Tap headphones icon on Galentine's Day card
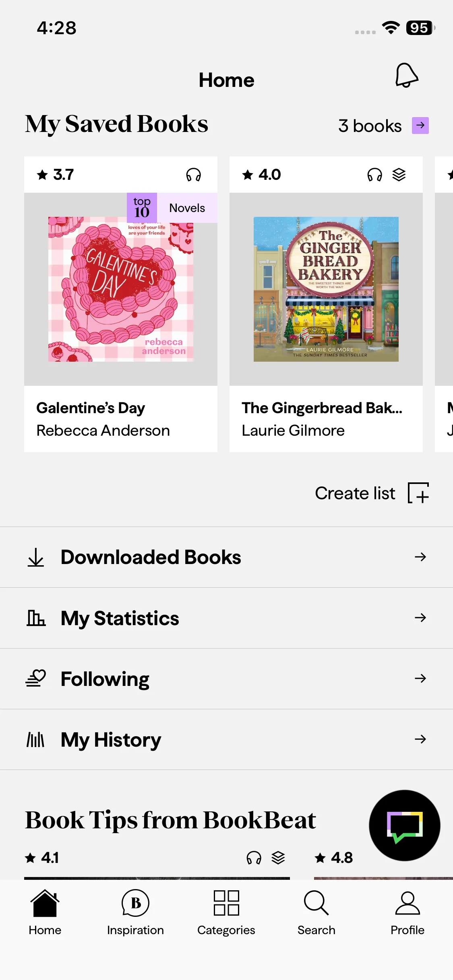This screenshot has height=980, width=453. pos(193,175)
